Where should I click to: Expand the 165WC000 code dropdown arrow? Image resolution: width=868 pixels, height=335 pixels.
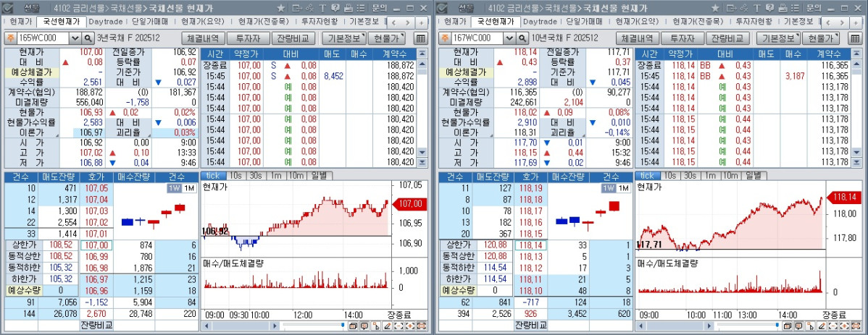[75, 38]
